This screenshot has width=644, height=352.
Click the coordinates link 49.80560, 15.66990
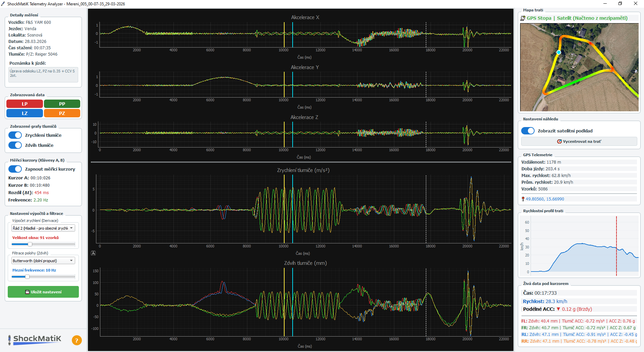pos(545,199)
